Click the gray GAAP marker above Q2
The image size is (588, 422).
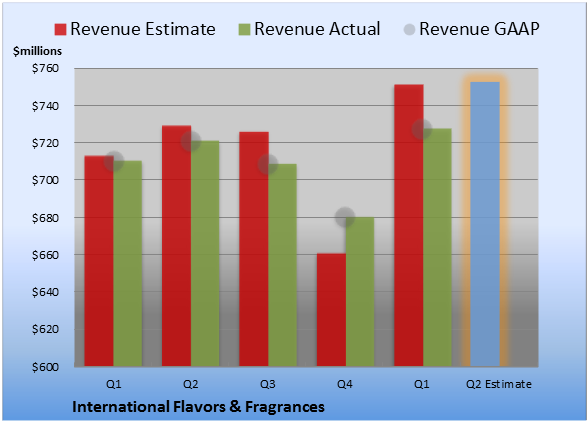click(191, 141)
